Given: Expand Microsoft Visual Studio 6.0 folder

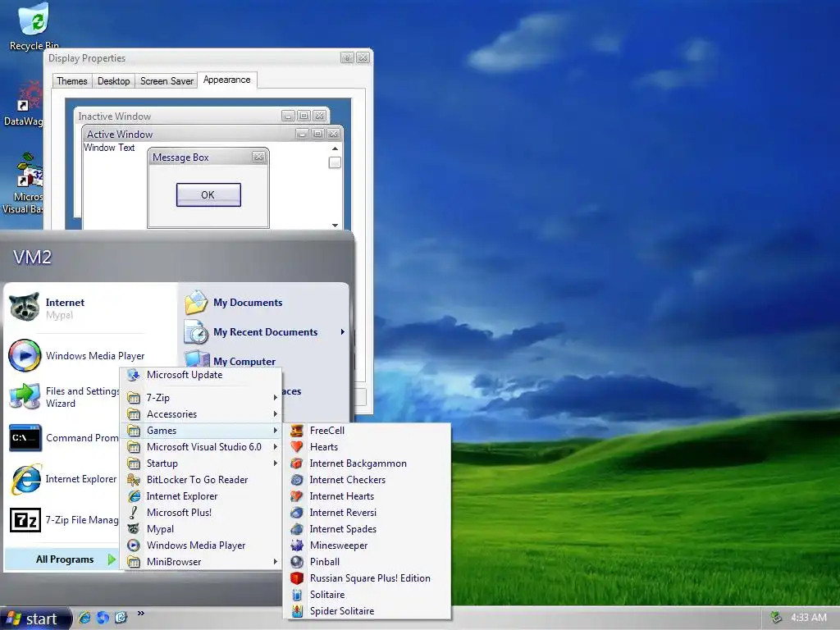Looking at the screenshot, I should click(203, 447).
